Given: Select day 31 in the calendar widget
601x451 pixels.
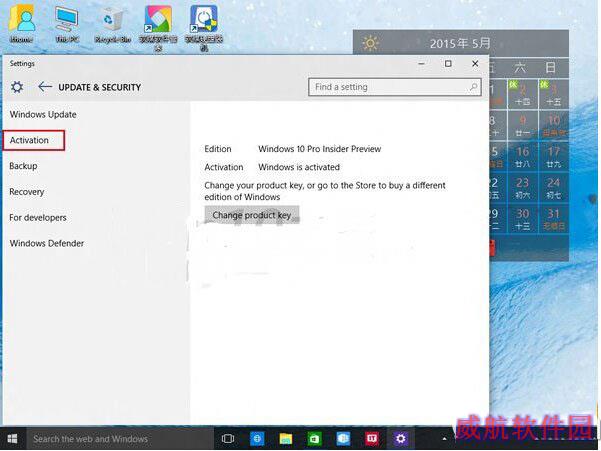Looking at the screenshot, I should (x=553, y=218).
